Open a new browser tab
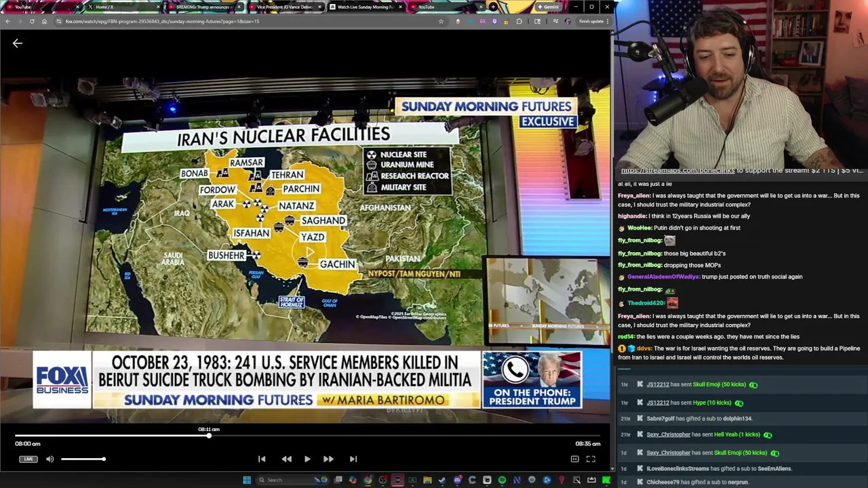Image resolution: width=868 pixels, height=488 pixels. pos(494,7)
